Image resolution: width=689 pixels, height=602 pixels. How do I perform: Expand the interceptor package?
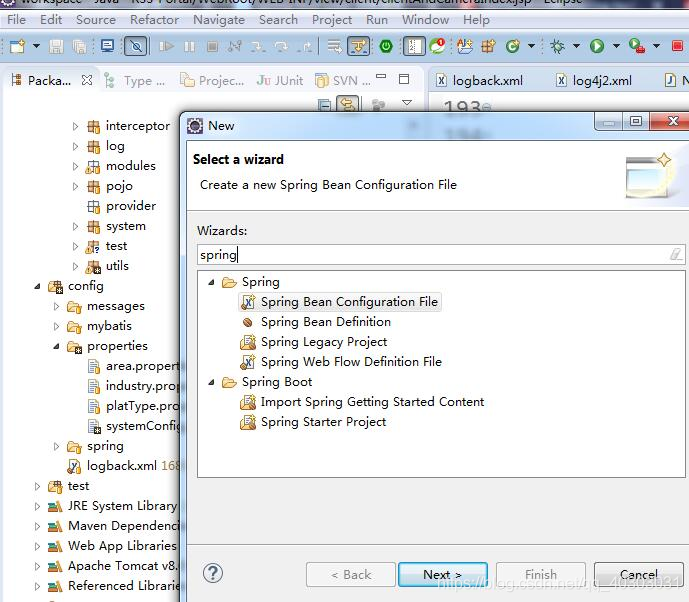click(x=75, y=127)
